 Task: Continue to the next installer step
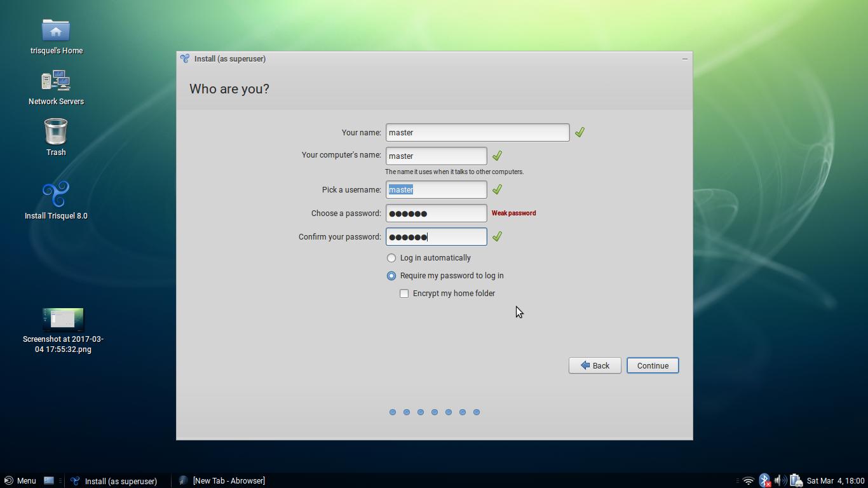click(653, 365)
